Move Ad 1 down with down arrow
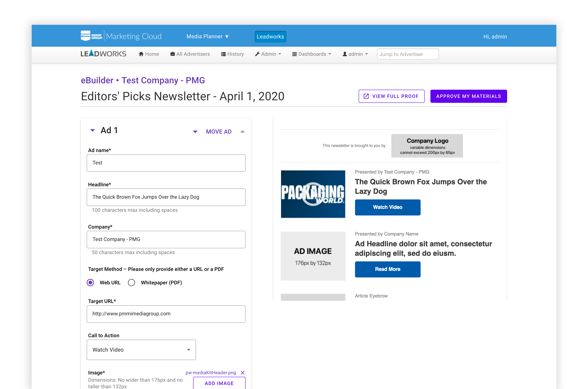Image resolution: width=588 pixels, height=389 pixels. [195, 132]
